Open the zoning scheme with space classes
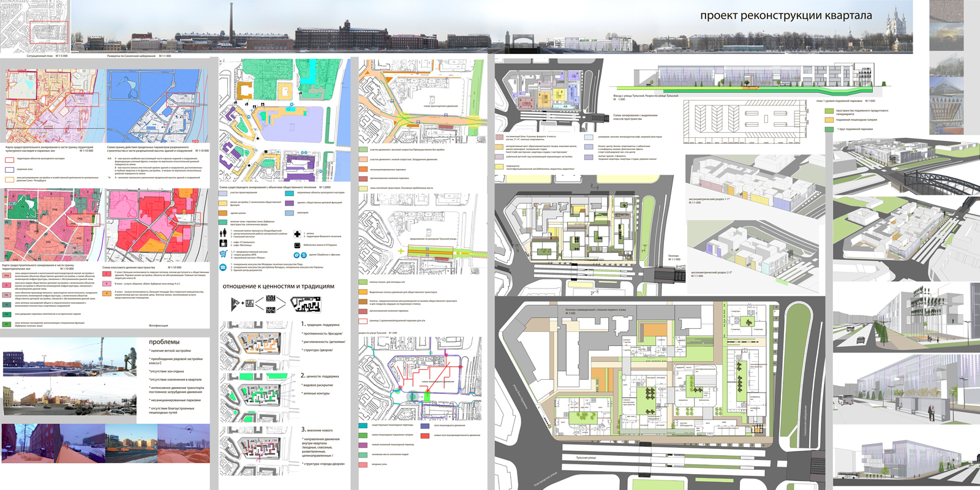 point(550,95)
